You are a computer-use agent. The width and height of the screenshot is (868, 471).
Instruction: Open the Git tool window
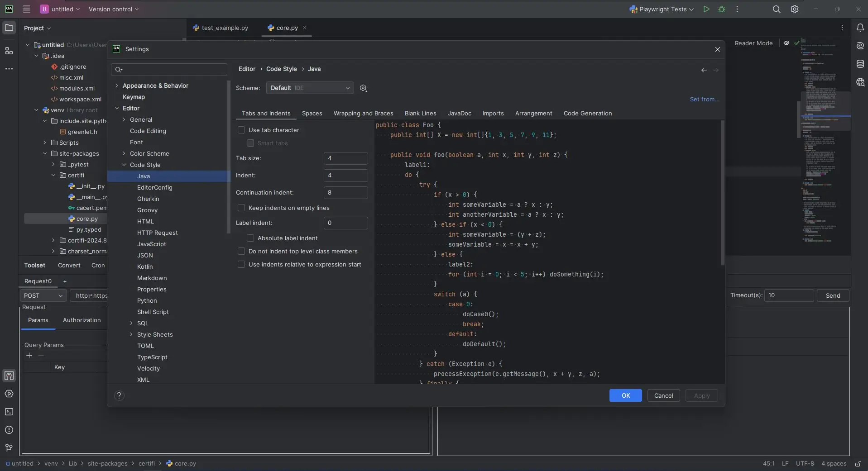pos(9,448)
